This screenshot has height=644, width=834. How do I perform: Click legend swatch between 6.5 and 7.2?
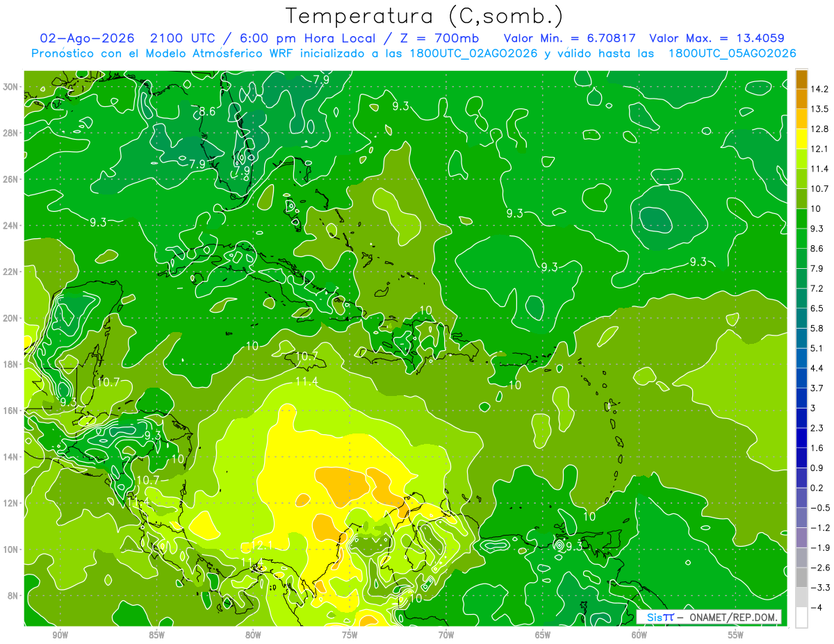[801, 299]
